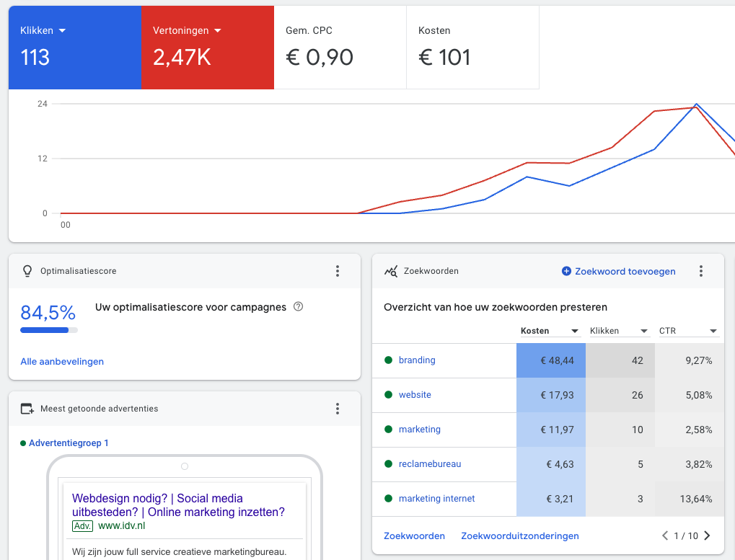Click the 5,08% CTR cell
The height and width of the screenshot is (560, 735).
tap(690, 395)
